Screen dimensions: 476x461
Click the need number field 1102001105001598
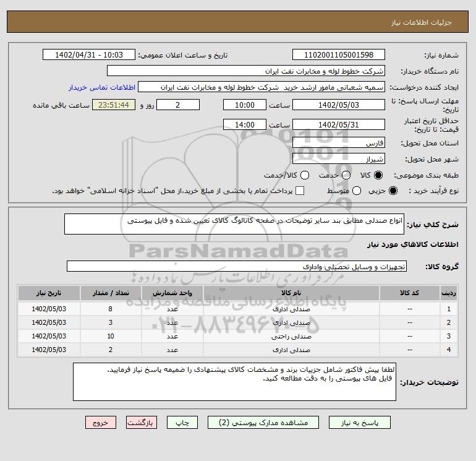pyautogui.click(x=339, y=54)
